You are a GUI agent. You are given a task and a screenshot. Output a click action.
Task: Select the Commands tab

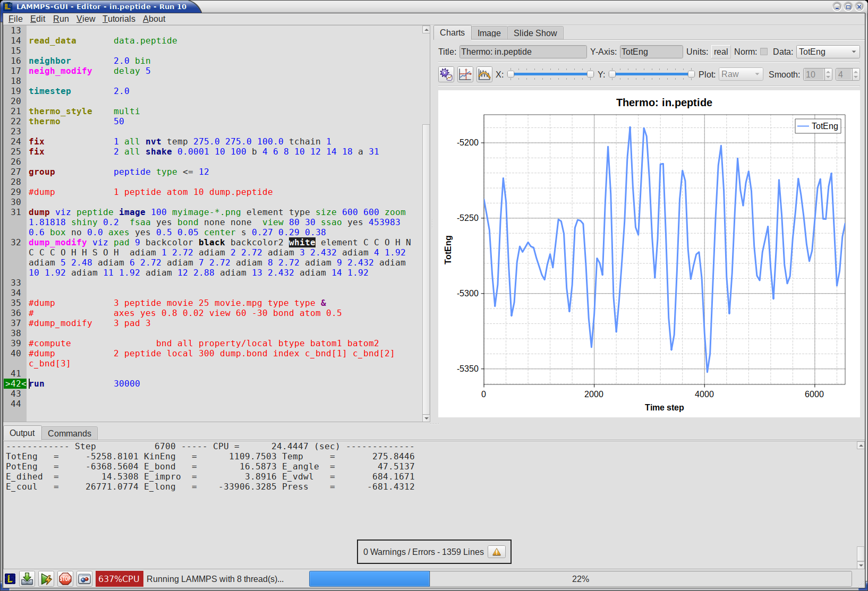point(70,433)
